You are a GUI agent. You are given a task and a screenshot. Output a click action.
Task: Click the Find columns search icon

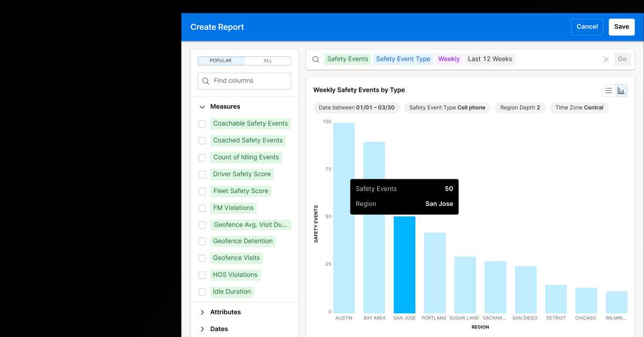206,81
